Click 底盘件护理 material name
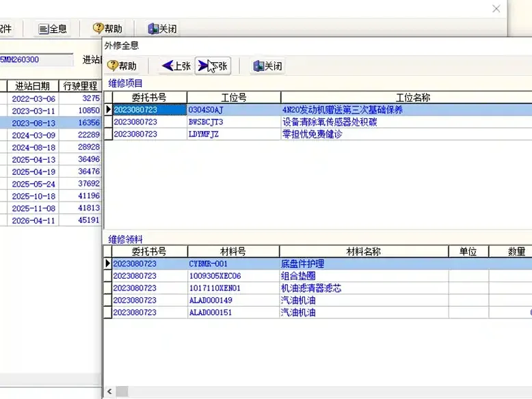This screenshot has width=532, height=399. [x=302, y=264]
